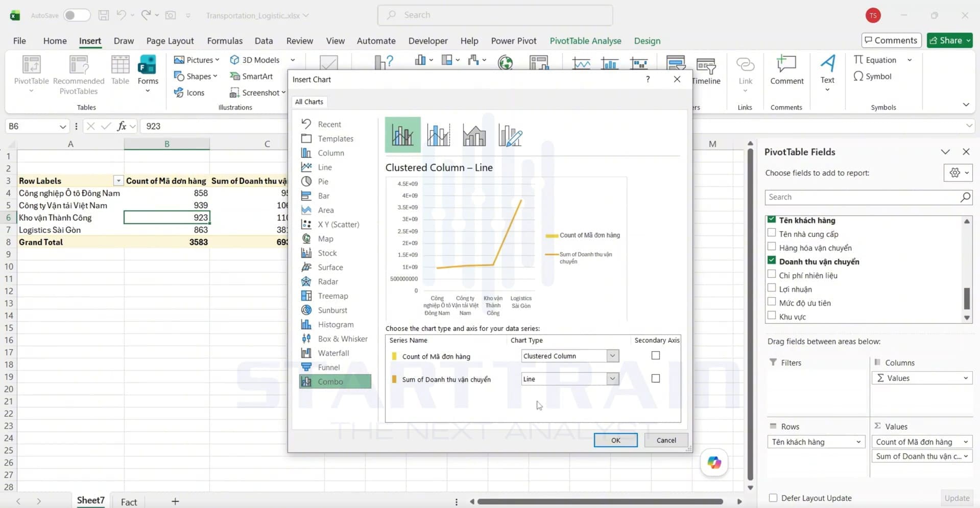Choose the Custom Combination chart icon

coord(510,135)
